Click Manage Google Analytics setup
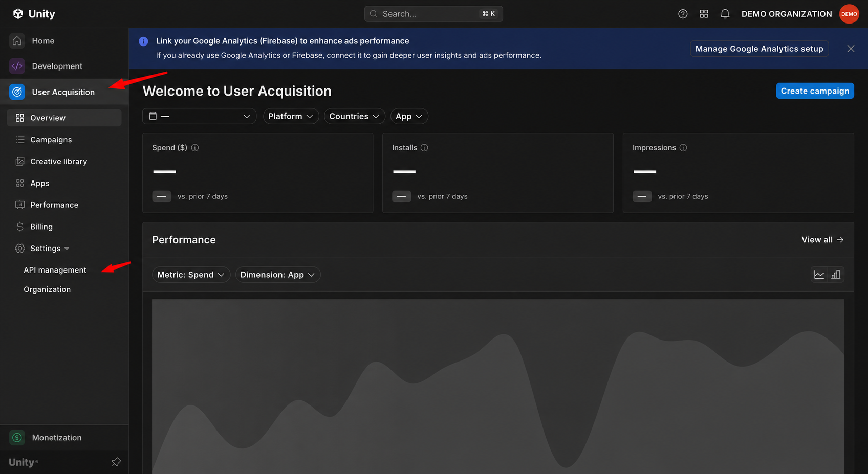The width and height of the screenshot is (868, 474). click(759, 49)
